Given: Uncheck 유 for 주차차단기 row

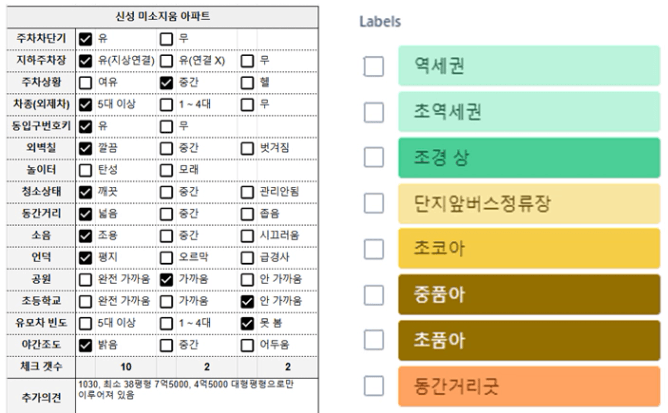Looking at the screenshot, I should (x=85, y=39).
